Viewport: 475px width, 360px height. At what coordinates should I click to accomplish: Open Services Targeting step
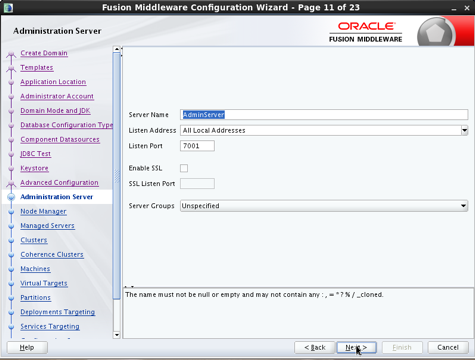(50, 326)
